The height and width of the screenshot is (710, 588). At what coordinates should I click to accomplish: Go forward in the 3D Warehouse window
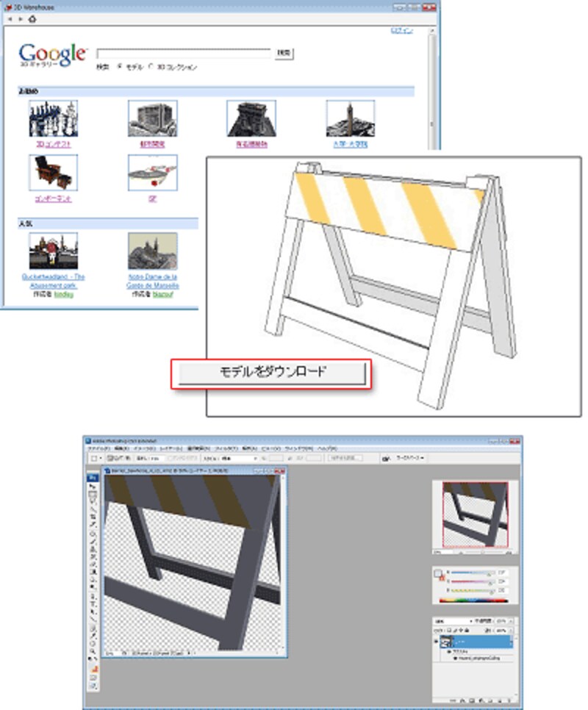point(21,19)
